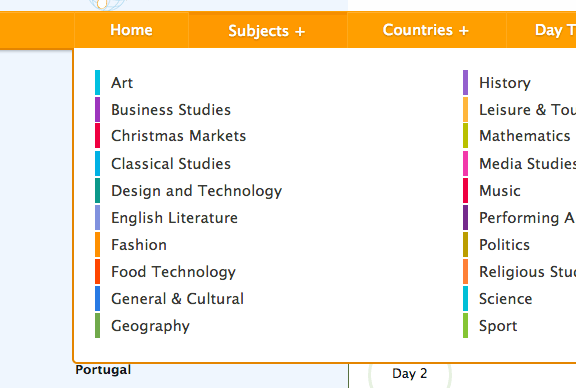Select the Science subject
This screenshot has width=576, height=388.
(x=505, y=299)
